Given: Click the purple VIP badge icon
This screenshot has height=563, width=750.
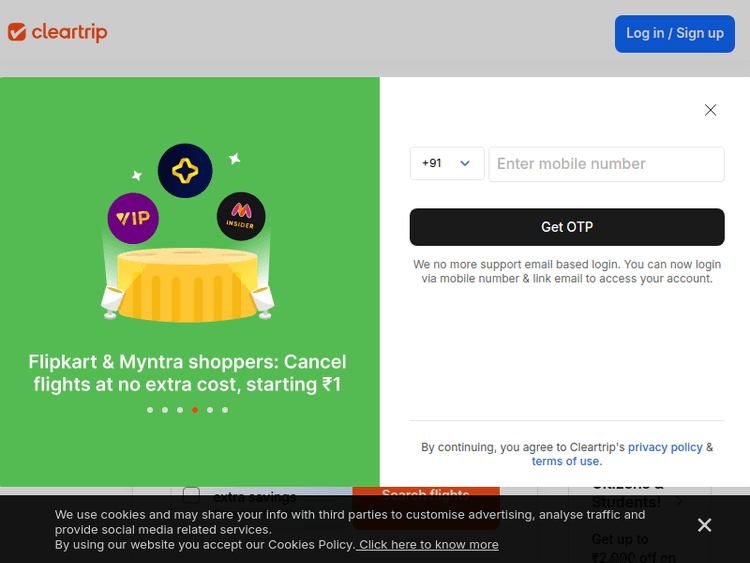Looking at the screenshot, I should pos(133,217).
